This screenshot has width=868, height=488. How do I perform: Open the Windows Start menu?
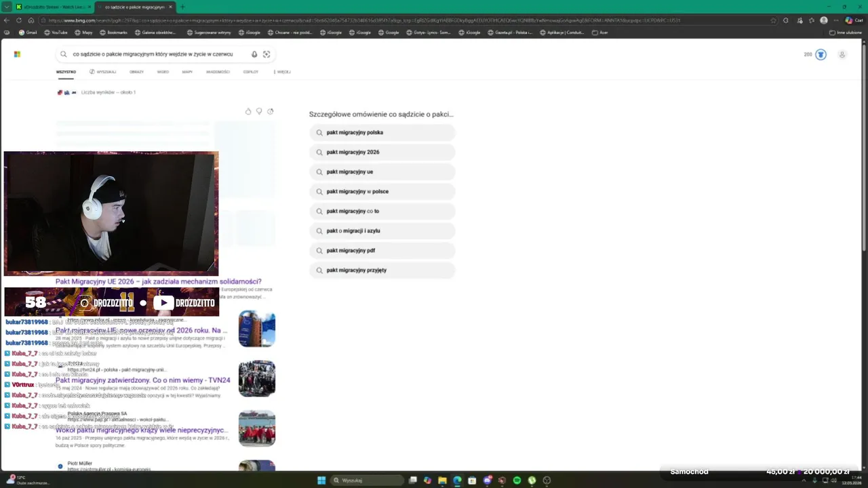tap(321, 481)
